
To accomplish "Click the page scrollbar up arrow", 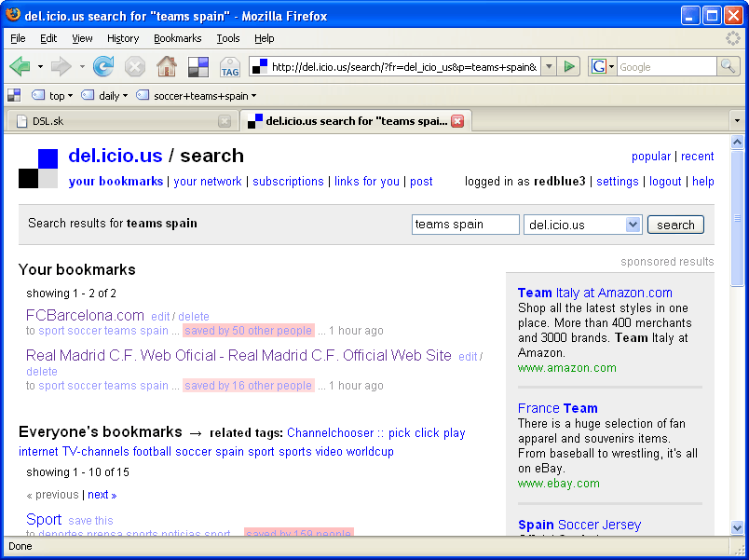I will tap(737, 142).
